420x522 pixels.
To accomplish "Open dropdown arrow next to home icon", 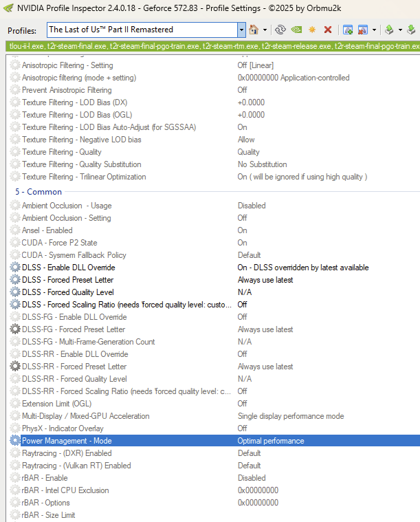I will (x=264, y=30).
